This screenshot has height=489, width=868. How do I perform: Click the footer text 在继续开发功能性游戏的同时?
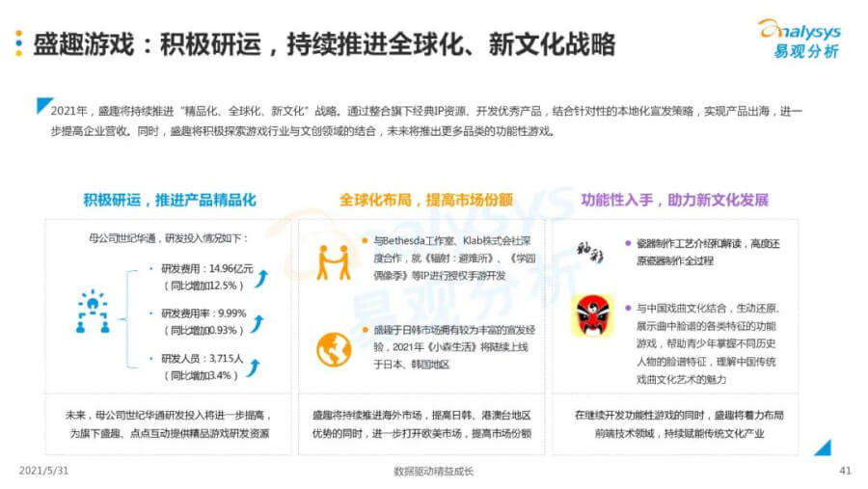point(679,424)
